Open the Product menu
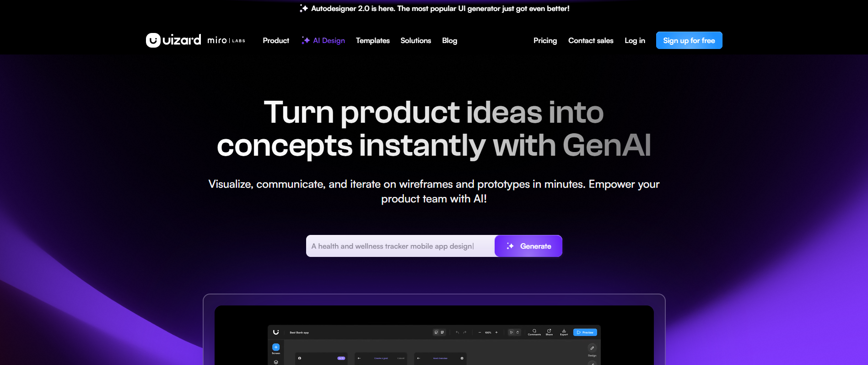868x365 pixels. (x=276, y=40)
